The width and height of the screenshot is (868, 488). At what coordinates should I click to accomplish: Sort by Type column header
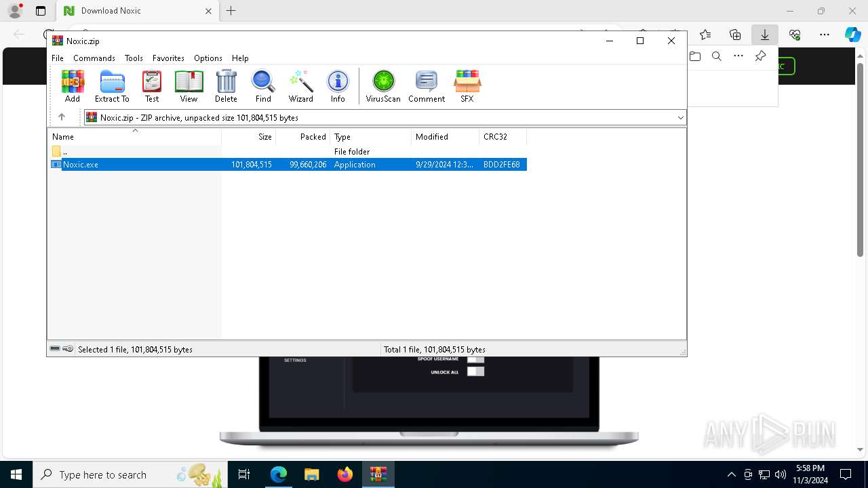pos(371,137)
